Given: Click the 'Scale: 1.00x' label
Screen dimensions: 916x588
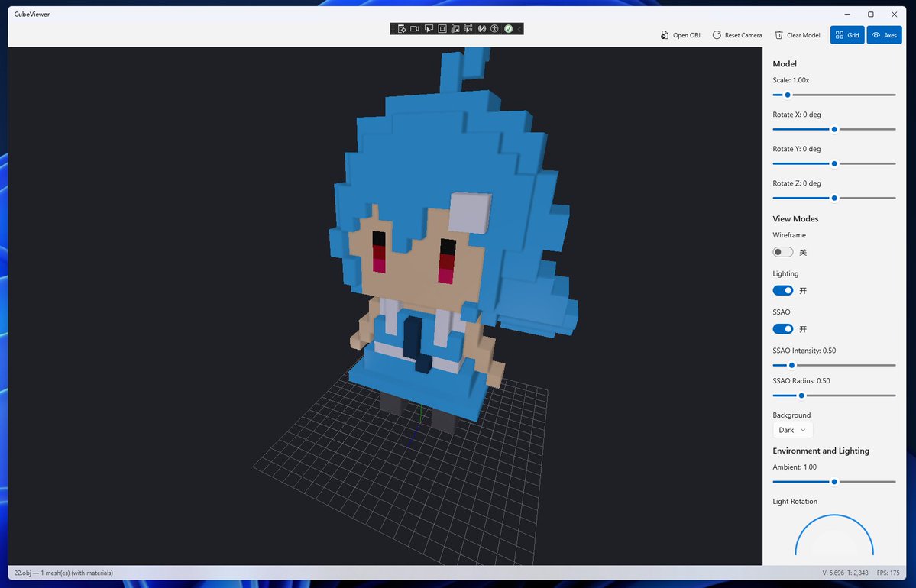Looking at the screenshot, I should pyautogui.click(x=791, y=80).
